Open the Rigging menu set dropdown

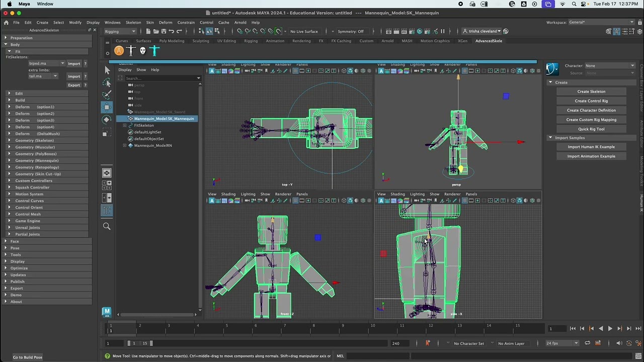point(120,31)
